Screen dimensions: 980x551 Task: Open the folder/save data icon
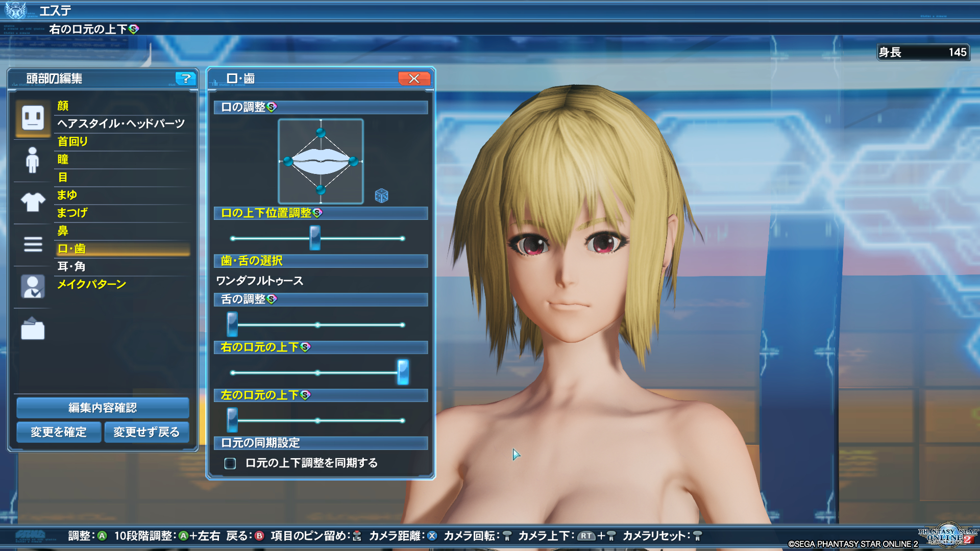33,329
